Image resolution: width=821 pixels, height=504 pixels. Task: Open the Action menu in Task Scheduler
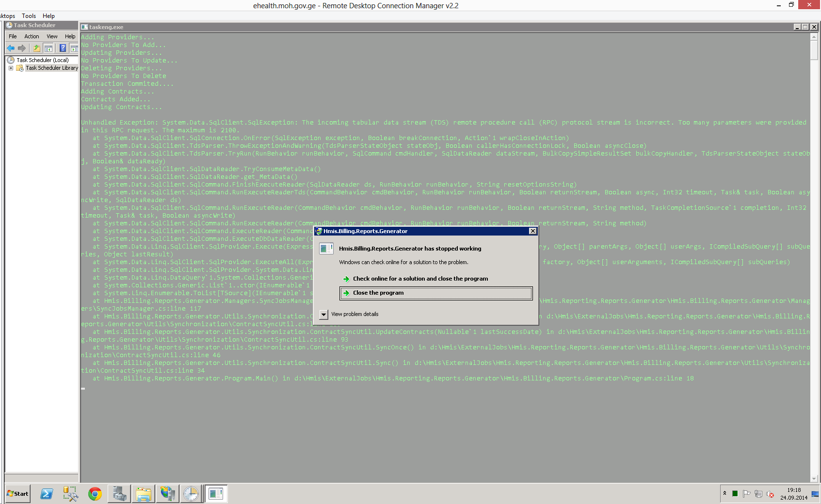click(32, 36)
